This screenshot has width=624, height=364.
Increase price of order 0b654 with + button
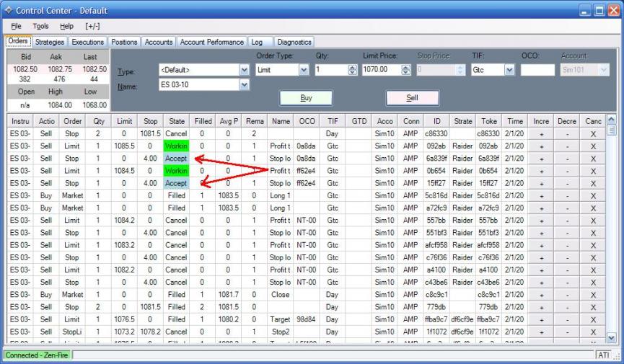pyautogui.click(x=541, y=171)
